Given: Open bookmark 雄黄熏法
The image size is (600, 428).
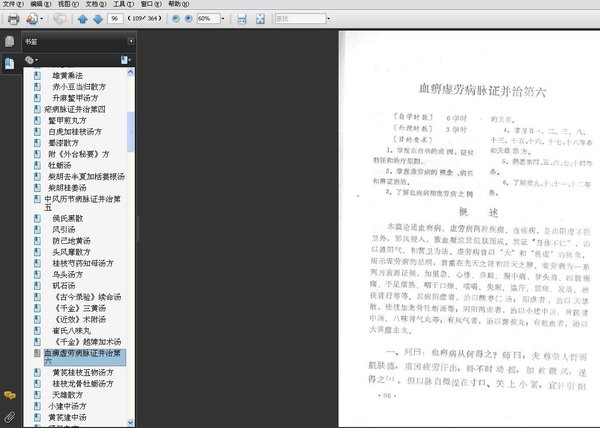Looking at the screenshot, I should point(67,76).
